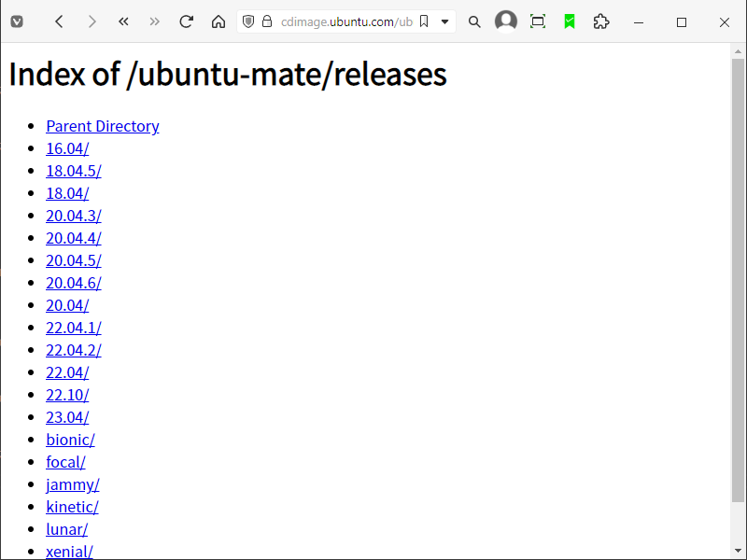The width and height of the screenshot is (747, 560).
Task: Open the 23.04/ directory
Action: [67, 417]
